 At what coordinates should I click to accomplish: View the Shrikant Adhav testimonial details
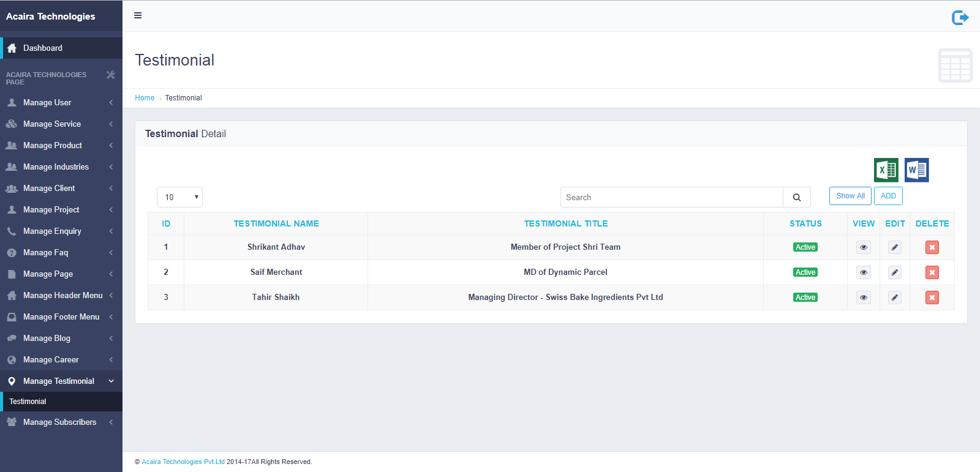coord(864,247)
